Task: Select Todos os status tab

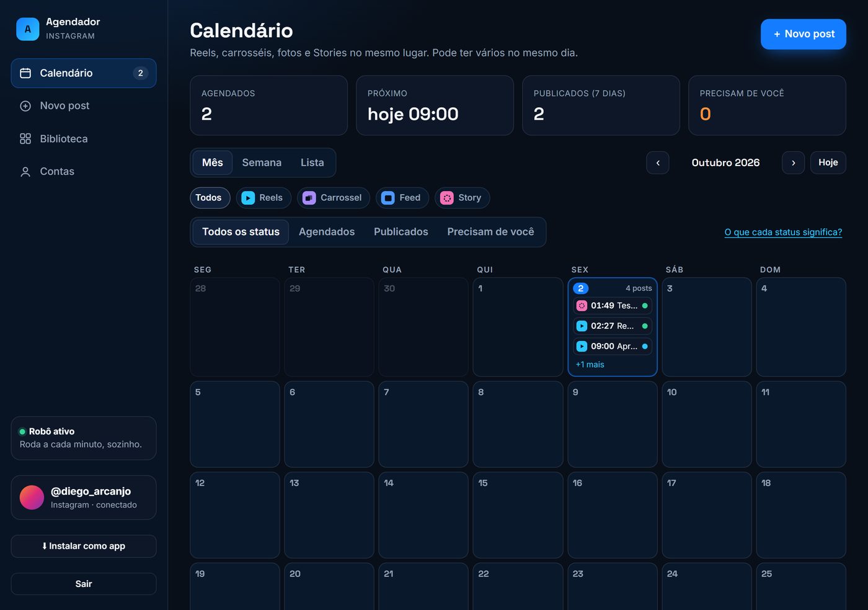Action: point(241,232)
